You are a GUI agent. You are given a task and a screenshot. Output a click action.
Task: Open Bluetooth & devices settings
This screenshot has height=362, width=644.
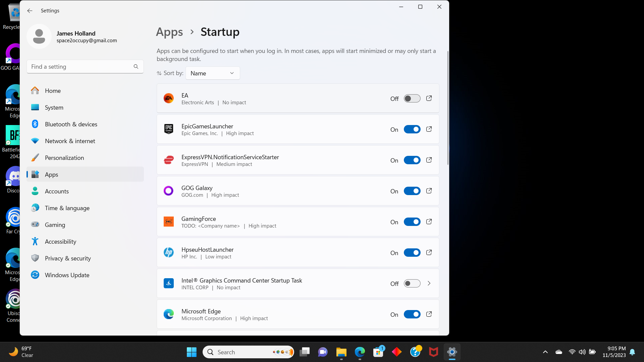(x=85, y=124)
